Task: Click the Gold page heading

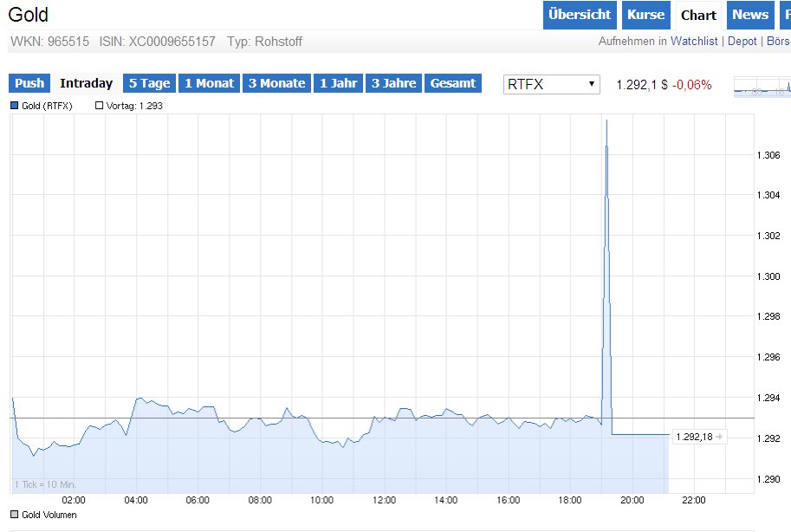Action: point(29,15)
